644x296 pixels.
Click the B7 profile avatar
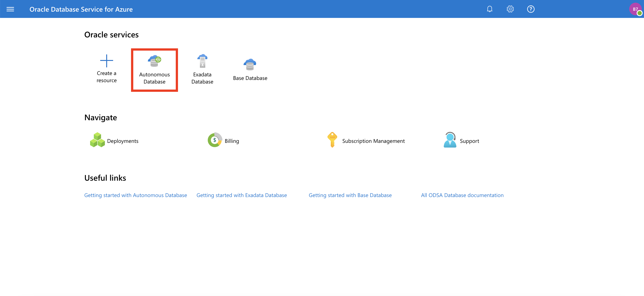point(635,9)
